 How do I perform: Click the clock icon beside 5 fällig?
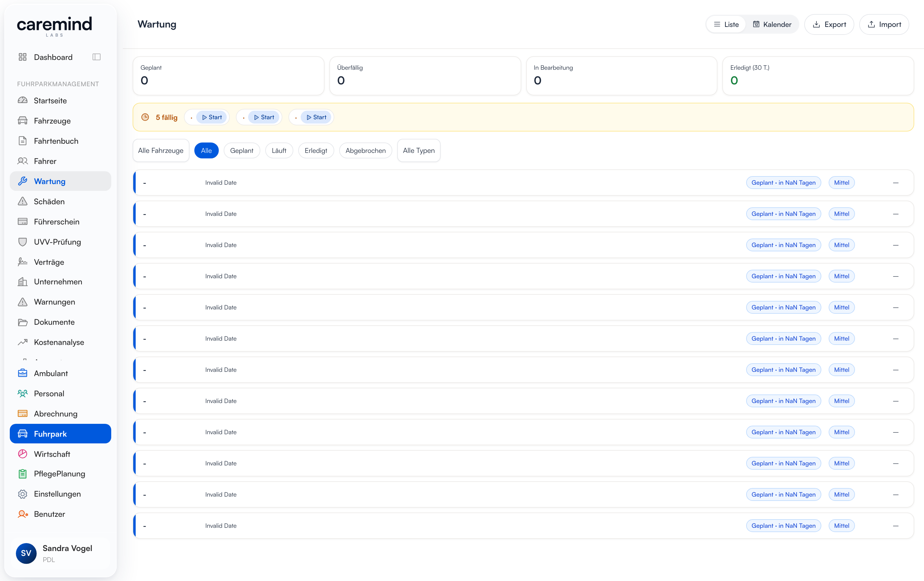pos(145,117)
